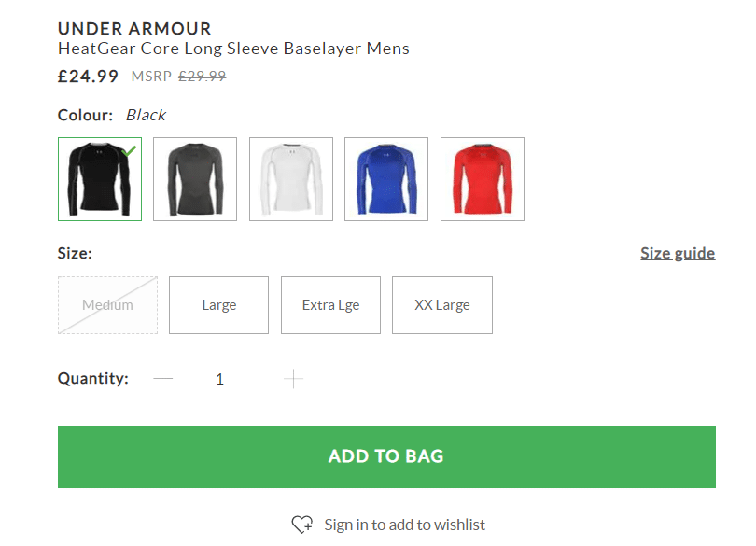Image resolution: width=756 pixels, height=546 pixels.
Task: Click the minus icon to decrease quantity
Action: [163, 378]
